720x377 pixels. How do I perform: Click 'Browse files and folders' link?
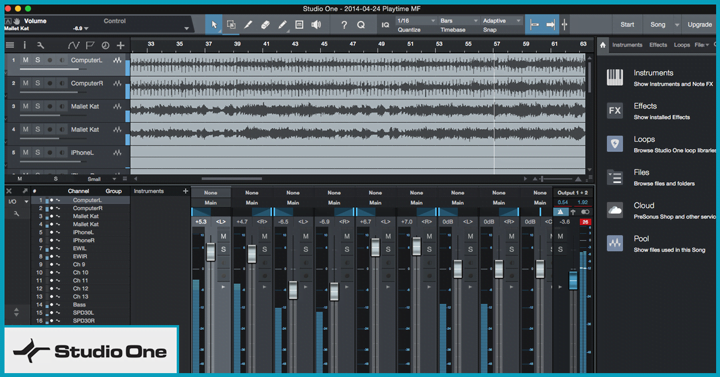[664, 184]
